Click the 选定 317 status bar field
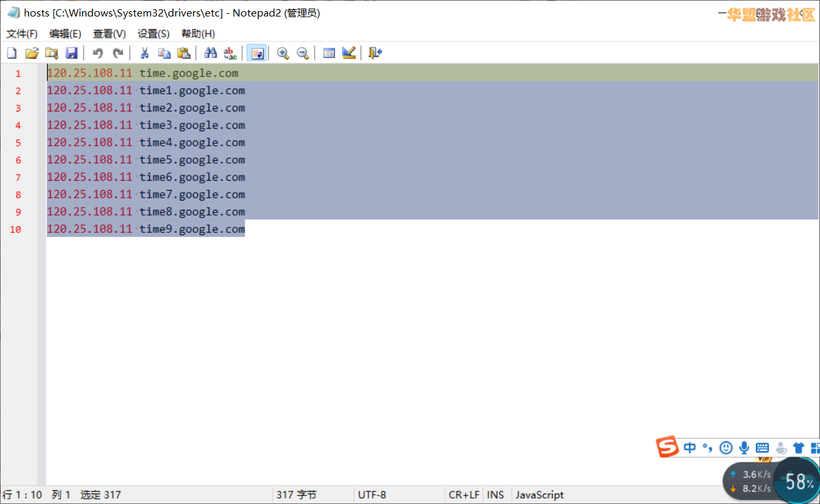The height and width of the screenshot is (504, 820). [x=100, y=495]
